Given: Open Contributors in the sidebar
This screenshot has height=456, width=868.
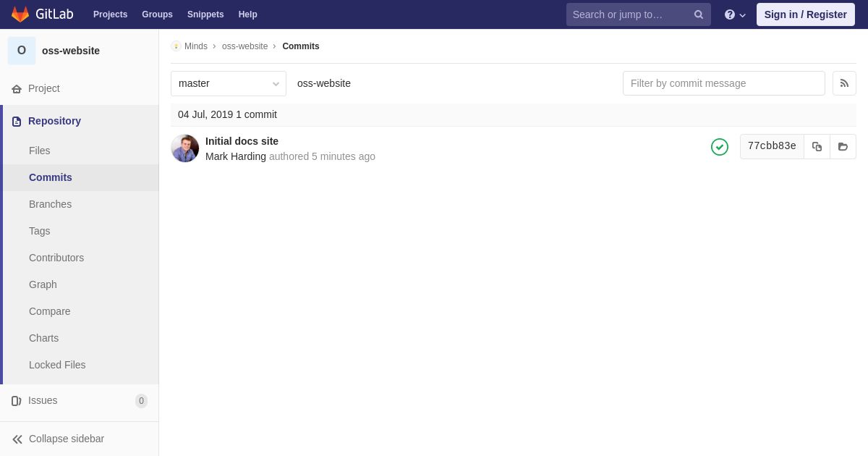Looking at the screenshot, I should pos(81,258).
